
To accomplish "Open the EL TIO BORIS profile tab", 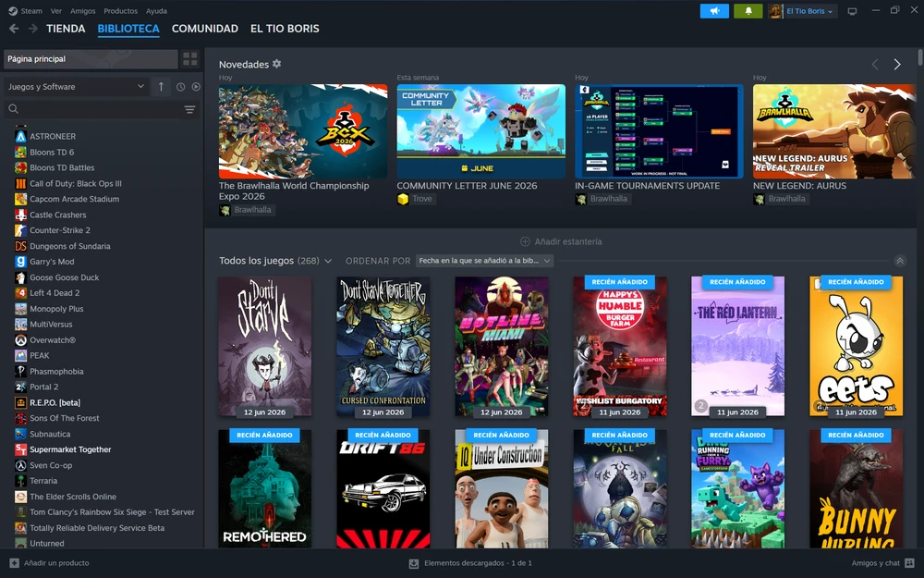I will tap(285, 29).
